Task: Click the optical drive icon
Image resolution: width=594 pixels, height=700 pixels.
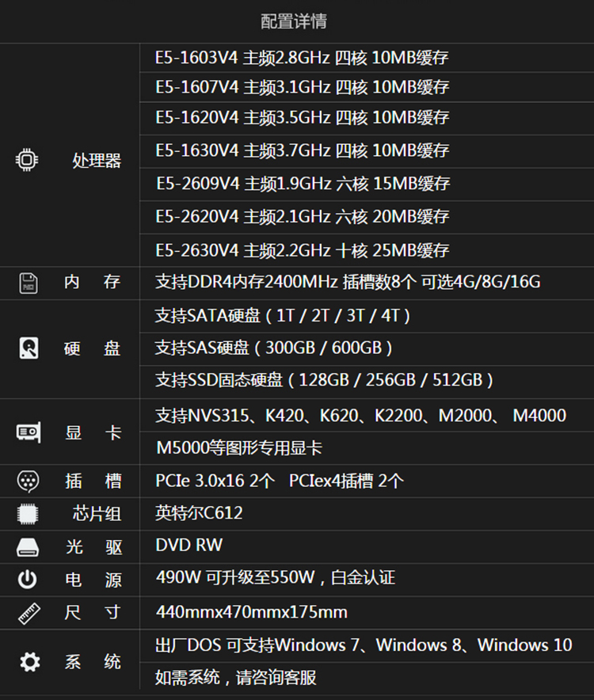Action: pyautogui.click(x=28, y=546)
